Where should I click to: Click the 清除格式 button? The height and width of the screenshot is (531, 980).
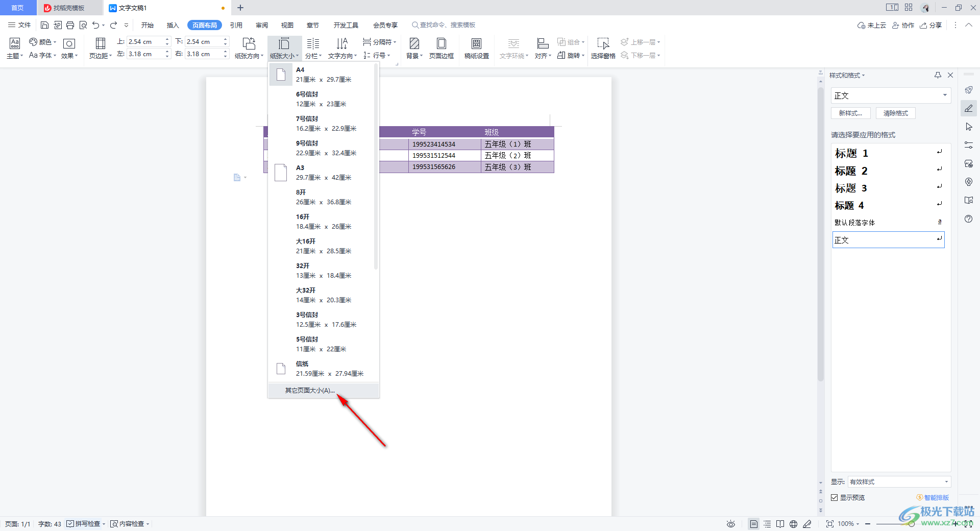[896, 113]
